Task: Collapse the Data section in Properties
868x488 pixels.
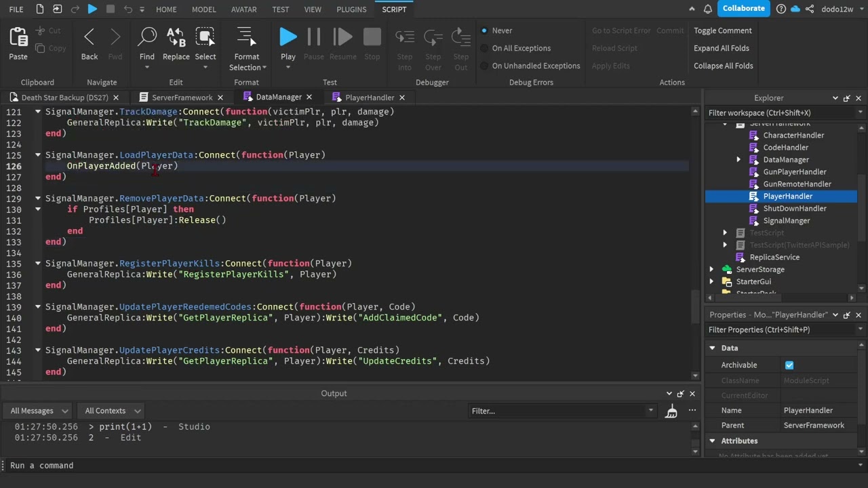Action: click(712, 348)
